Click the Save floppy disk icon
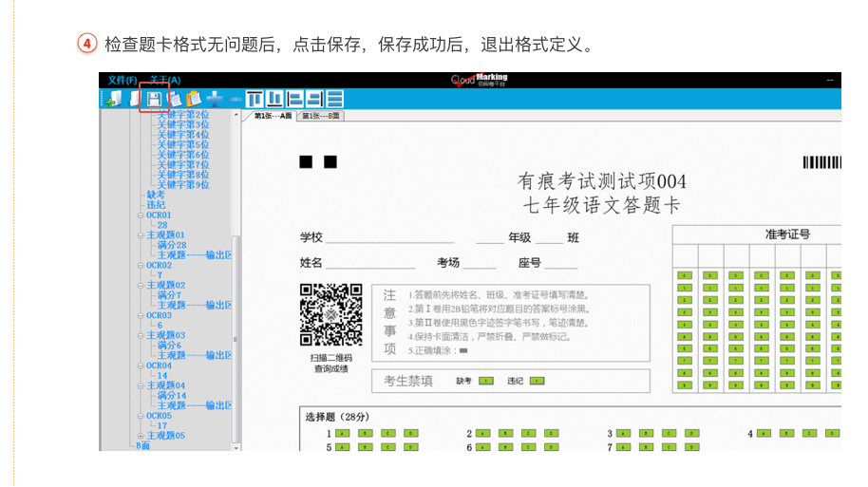Viewport: 868px width, 487px height. pos(153,98)
